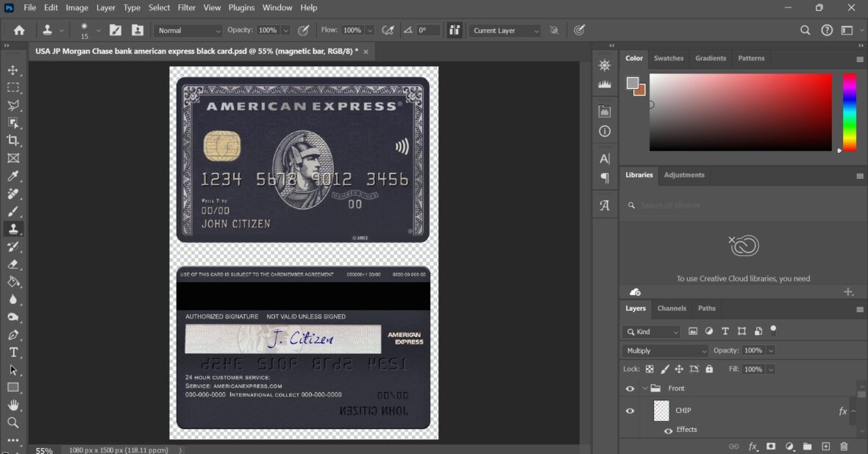Image resolution: width=868 pixels, height=454 pixels.
Task: Click the foreground color swatch
Action: (x=632, y=82)
